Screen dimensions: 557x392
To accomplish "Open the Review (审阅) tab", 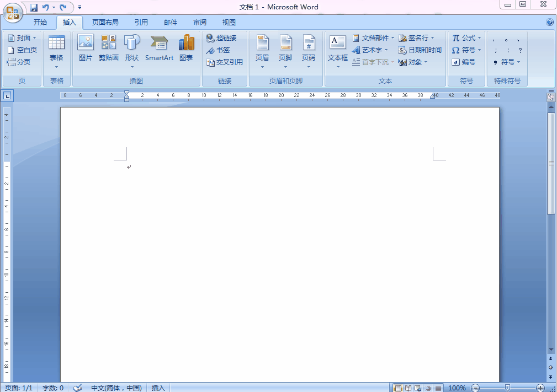I will (x=200, y=23).
